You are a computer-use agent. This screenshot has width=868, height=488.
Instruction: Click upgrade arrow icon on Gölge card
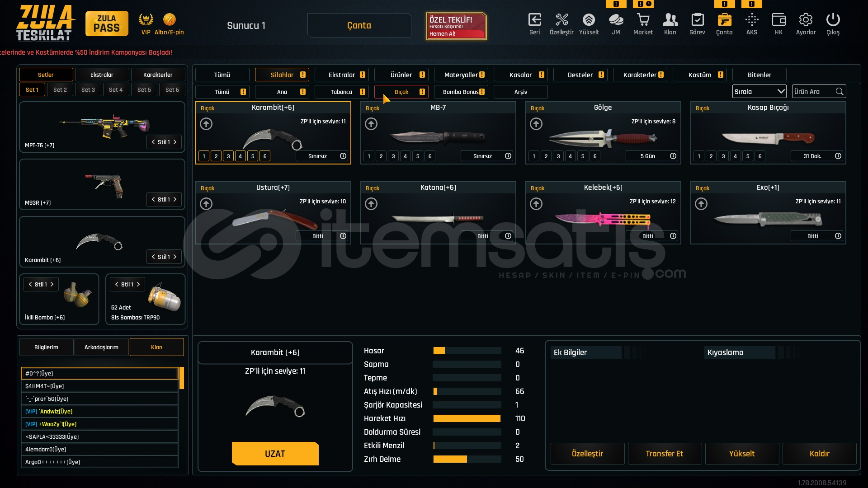tap(536, 124)
